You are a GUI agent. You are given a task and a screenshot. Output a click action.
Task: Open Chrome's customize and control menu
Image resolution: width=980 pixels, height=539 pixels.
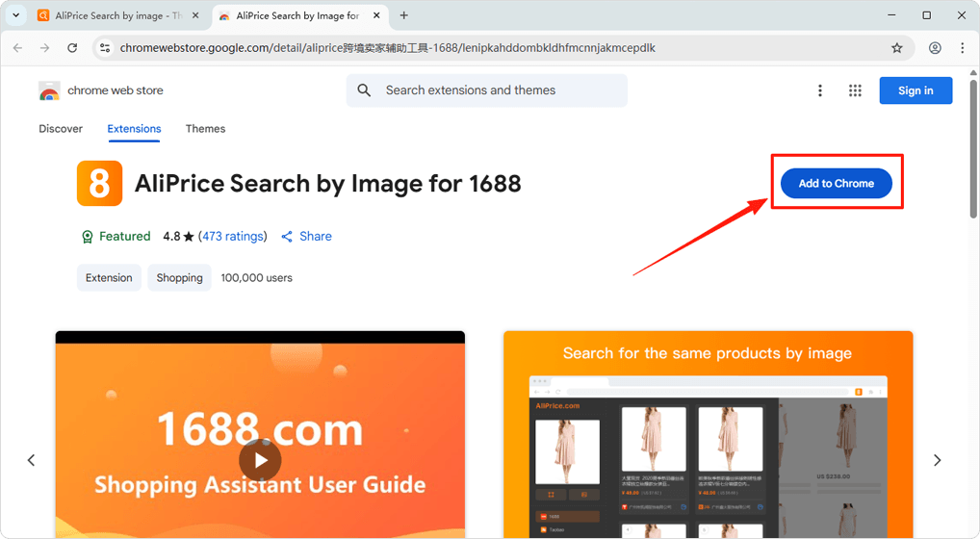coord(962,48)
